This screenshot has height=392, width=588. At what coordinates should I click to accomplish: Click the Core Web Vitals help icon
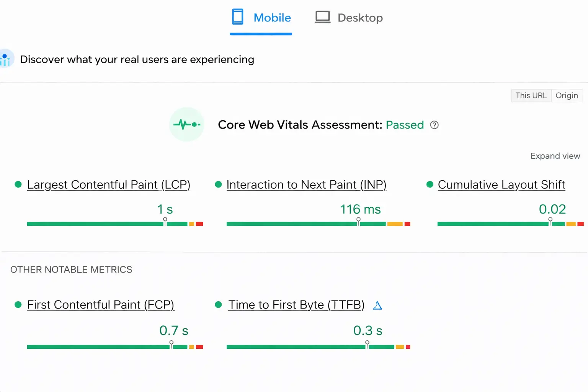[434, 125]
